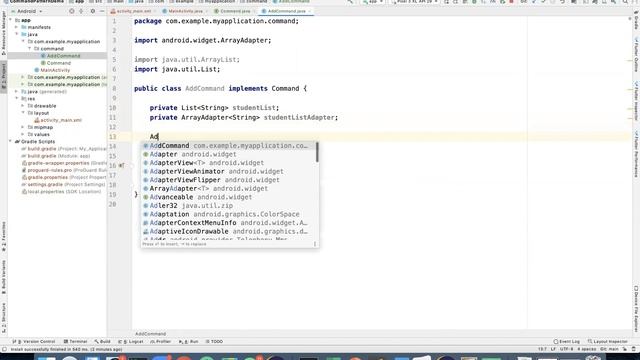
Task: Collapse the layout folder
Action: tap(23, 113)
